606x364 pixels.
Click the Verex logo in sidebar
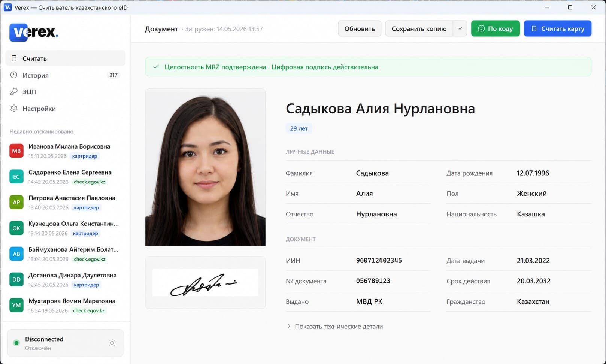coord(34,32)
